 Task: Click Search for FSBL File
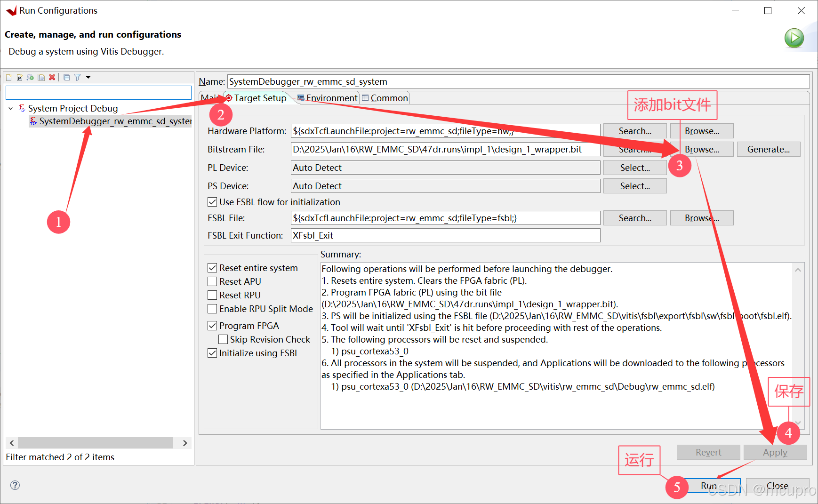coord(635,218)
